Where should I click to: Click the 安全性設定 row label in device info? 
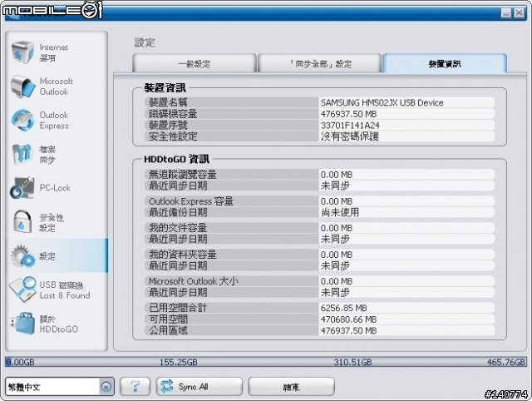173,136
